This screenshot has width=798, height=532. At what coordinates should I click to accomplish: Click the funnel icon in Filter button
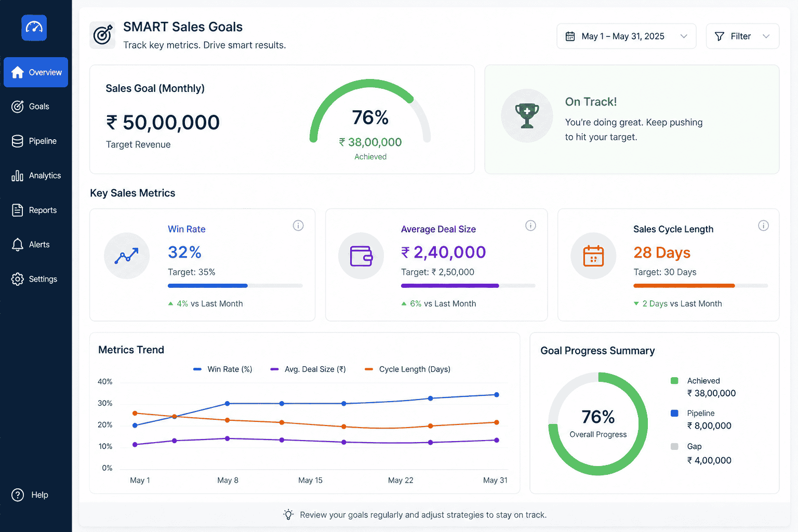click(x=720, y=36)
